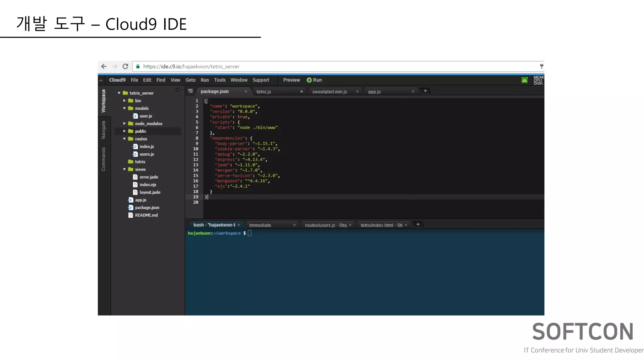Collapse the routes folder
The image size is (644, 362).
coord(125,139)
